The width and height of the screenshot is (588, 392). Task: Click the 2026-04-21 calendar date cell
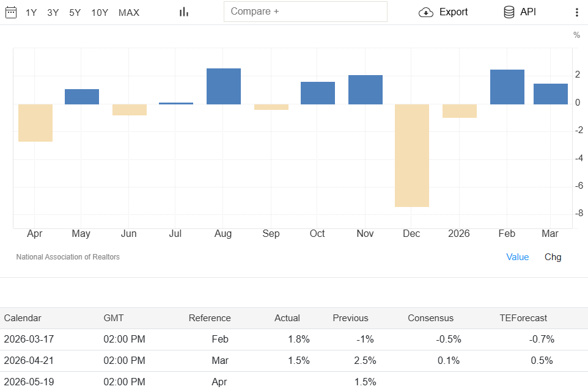coord(29,361)
